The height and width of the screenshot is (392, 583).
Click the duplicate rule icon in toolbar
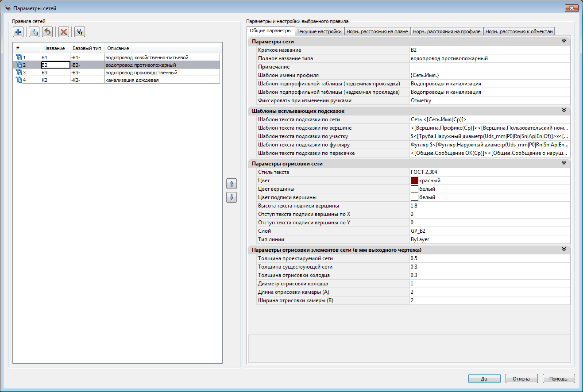(34, 32)
